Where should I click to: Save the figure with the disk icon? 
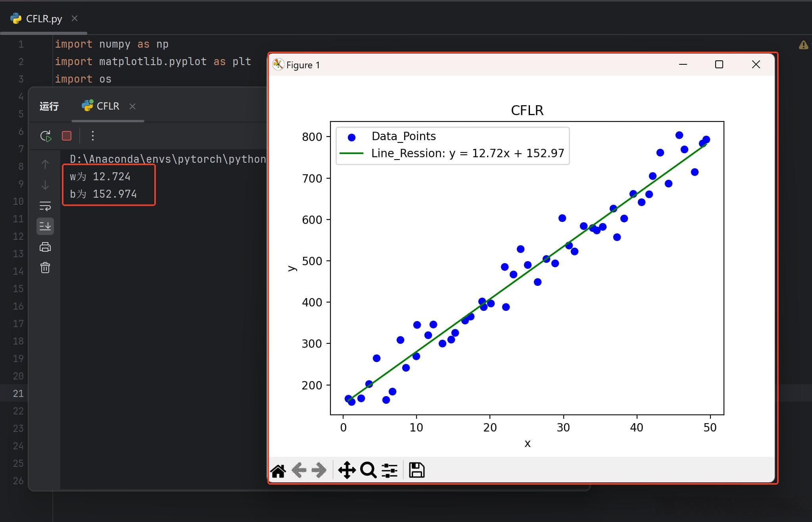pyautogui.click(x=417, y=470)
